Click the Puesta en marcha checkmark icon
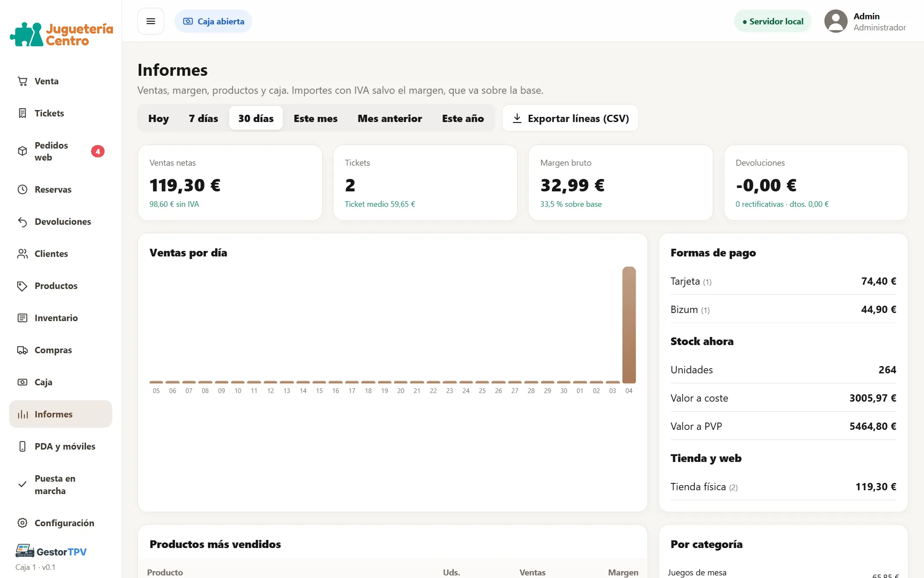 [22, 485]
